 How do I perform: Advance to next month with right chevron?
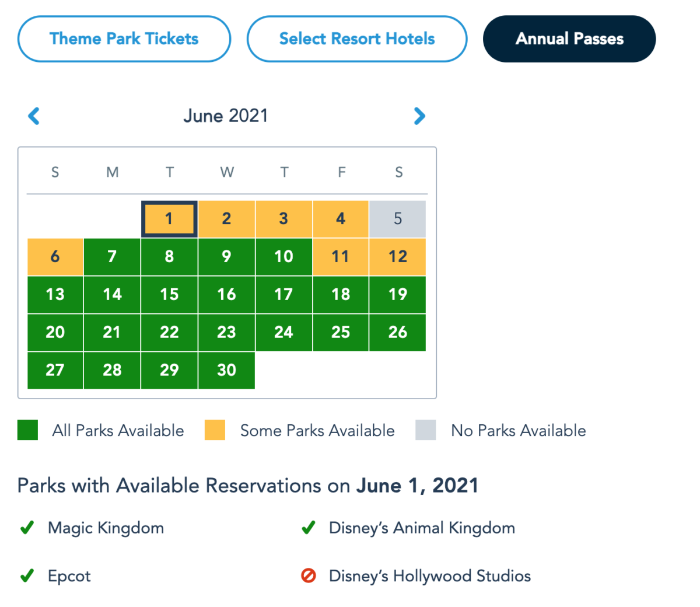click(419, 116)
